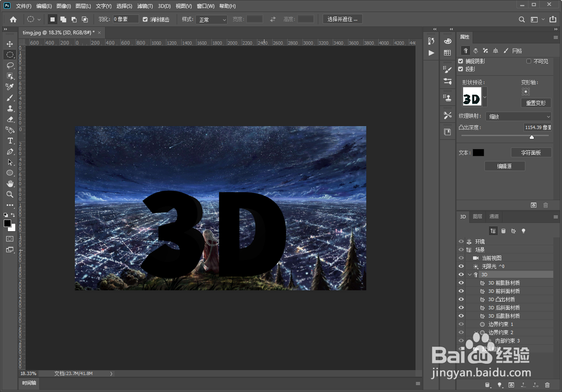The height and width of the screenshot is (392, 562).
Task: Select the Clone Stamp tool
Action: [10, 108]
